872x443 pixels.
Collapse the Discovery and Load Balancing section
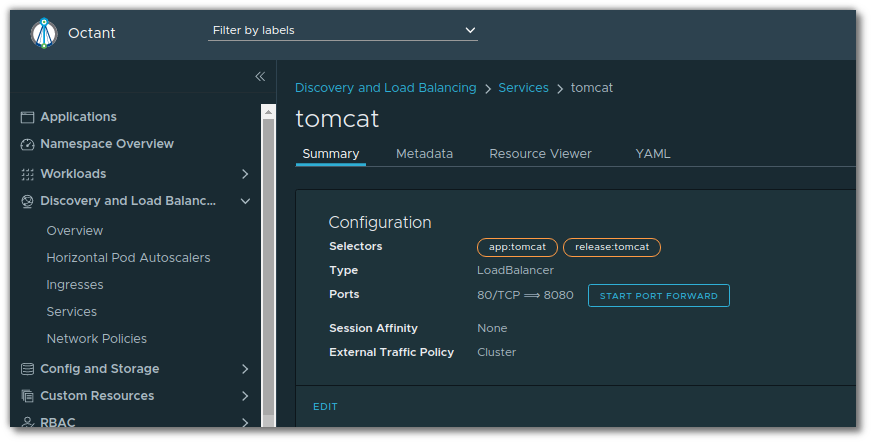click(x=245, y=201)
